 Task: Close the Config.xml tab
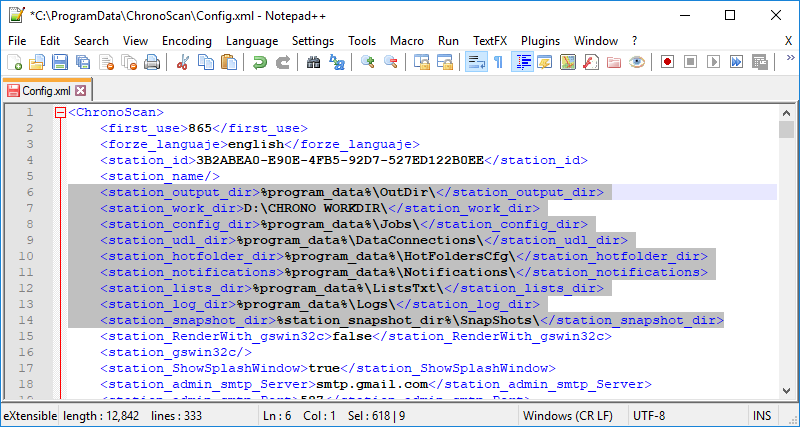(x=81, y=90)
